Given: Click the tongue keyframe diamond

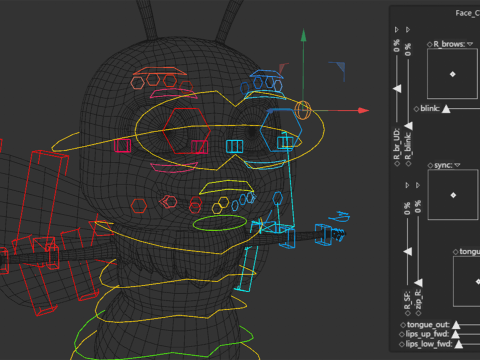Looking at the screenshot, I should (x=456, y=252).
